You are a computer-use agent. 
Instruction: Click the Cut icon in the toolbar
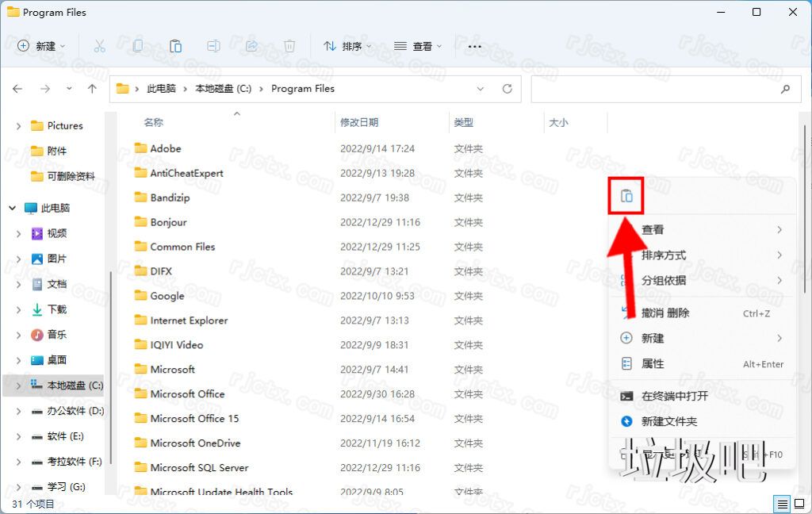coord(100,46)
